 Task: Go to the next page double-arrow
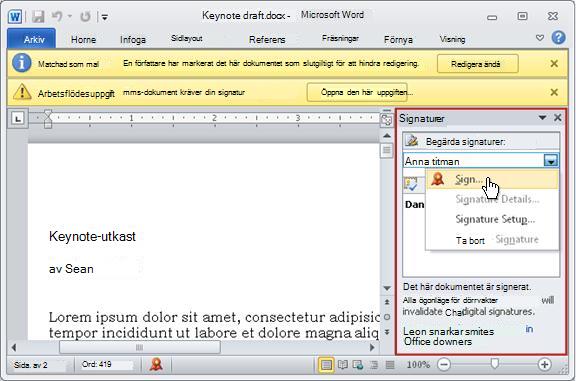387,332
